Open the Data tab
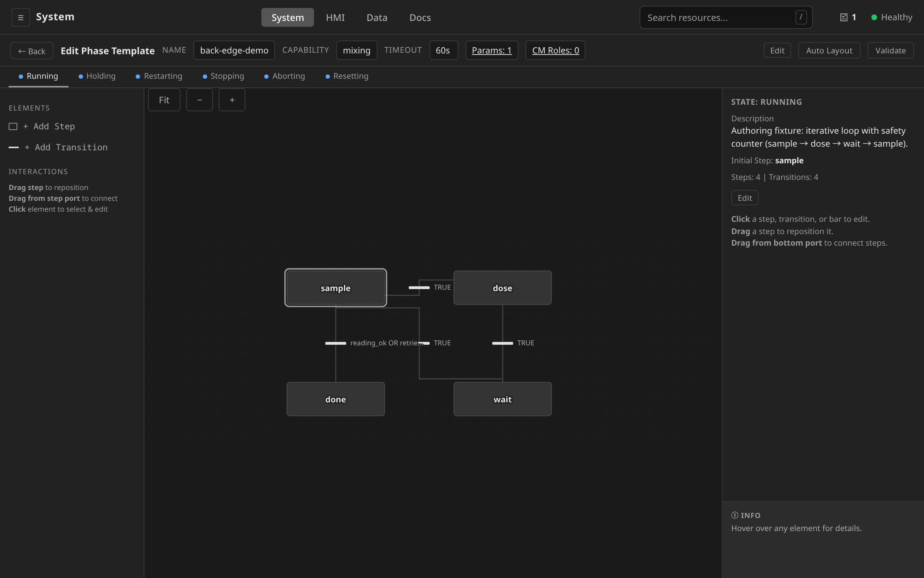Screen dimensions: 924x578 (x=377, y=18)
